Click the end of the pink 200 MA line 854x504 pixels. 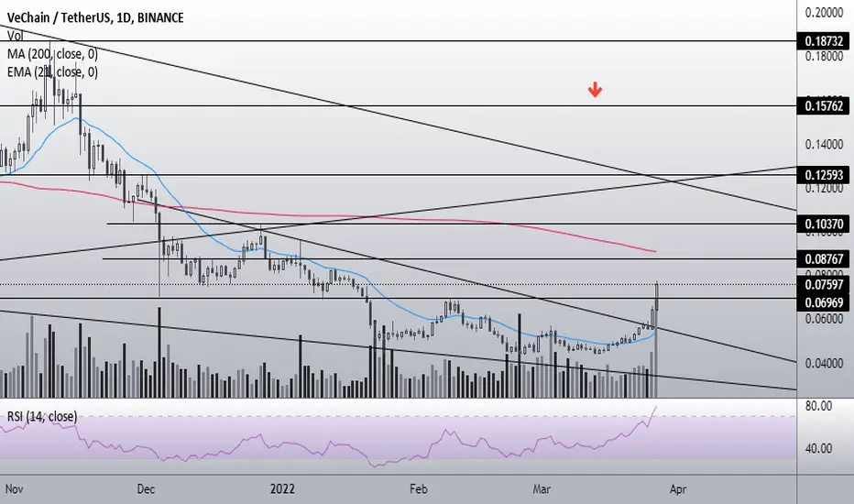click(655, 251)
